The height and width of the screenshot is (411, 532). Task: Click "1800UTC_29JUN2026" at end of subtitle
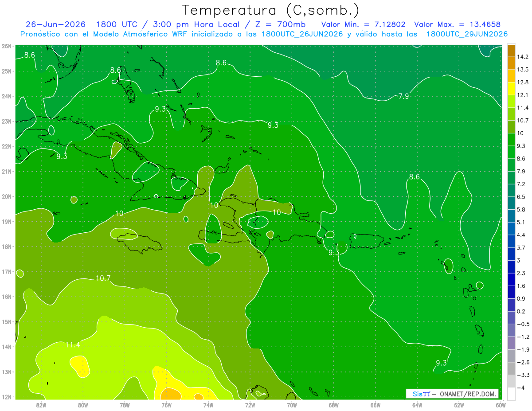click(467, 34)
